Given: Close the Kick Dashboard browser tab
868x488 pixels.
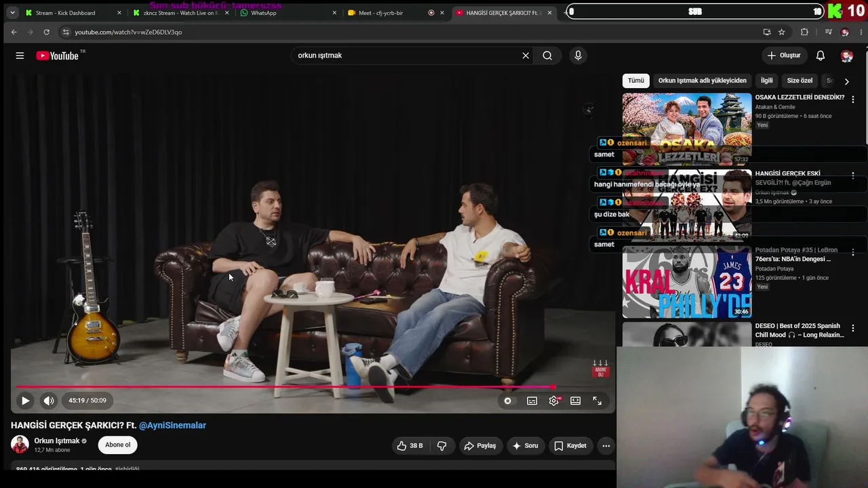Looking at the screenshot, I should coord(119,13).
